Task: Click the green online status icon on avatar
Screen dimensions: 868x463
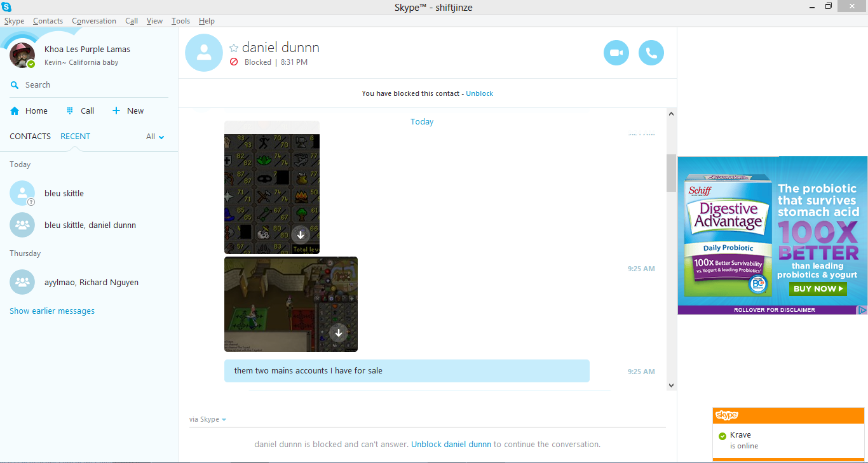Action: pos(31,64)
